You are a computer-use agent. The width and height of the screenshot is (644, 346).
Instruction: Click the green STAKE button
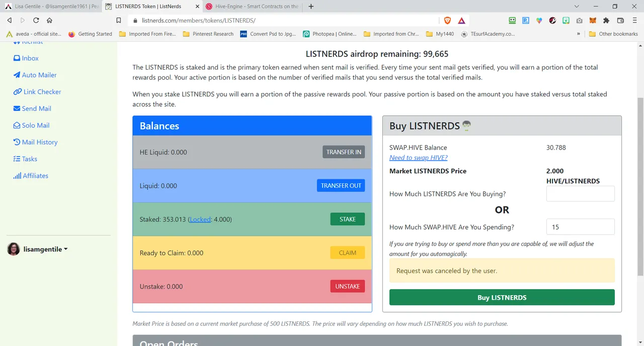point(348,219)
